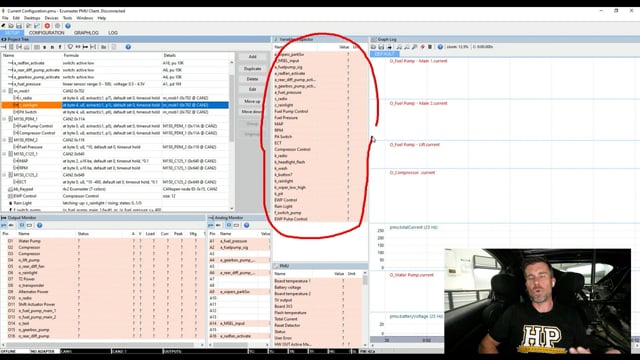Click the Move up button
The width and height of the screenshot is (640, 360).
click(x=253, y=101)
